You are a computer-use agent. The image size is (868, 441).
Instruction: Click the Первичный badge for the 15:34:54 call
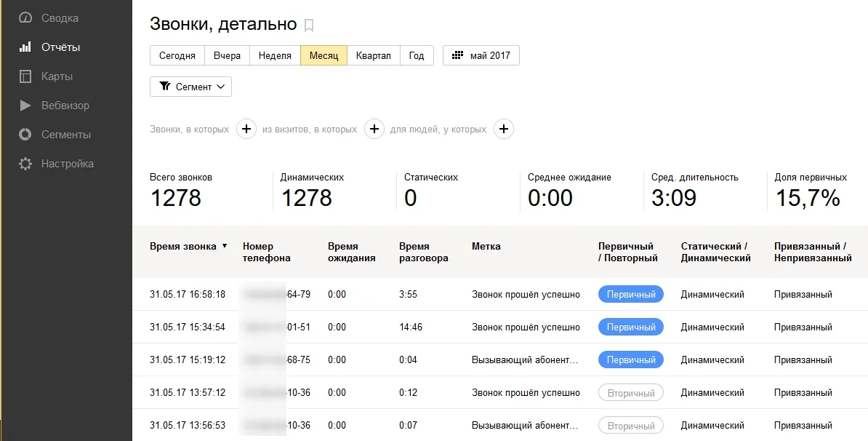pos(630,327)
